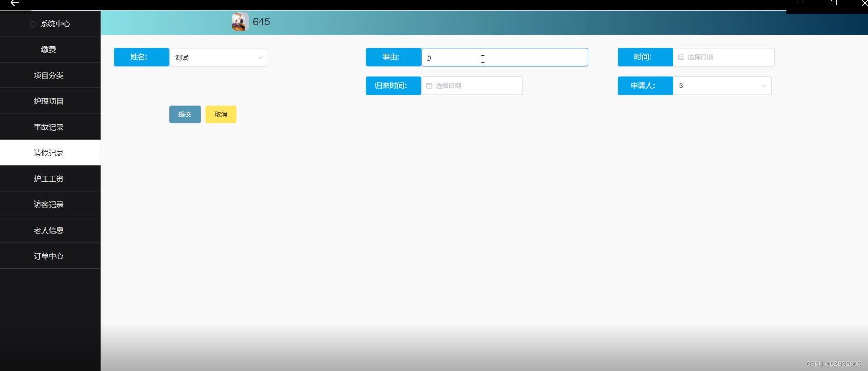This screenshot has height=371, width=868.
Task: Click the username 645 in header
Action: (x=261, y=22)
